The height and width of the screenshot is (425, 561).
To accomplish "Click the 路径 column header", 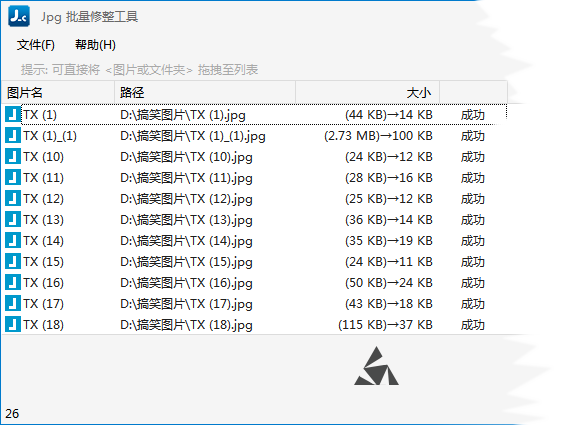I will (x=205, y=93).
